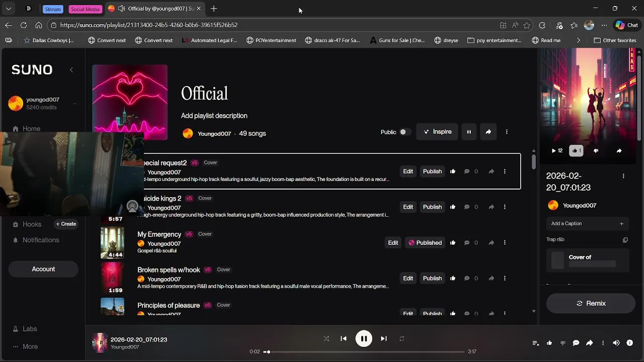The image size is (644, 362).
Task: Copy the Trap r&b style text
Action: [x=625, y=240]
